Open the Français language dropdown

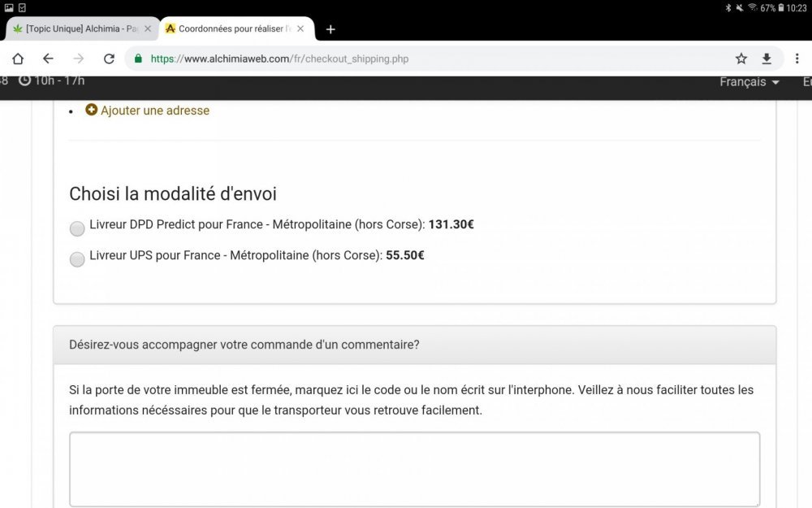[x=749, y=82]
